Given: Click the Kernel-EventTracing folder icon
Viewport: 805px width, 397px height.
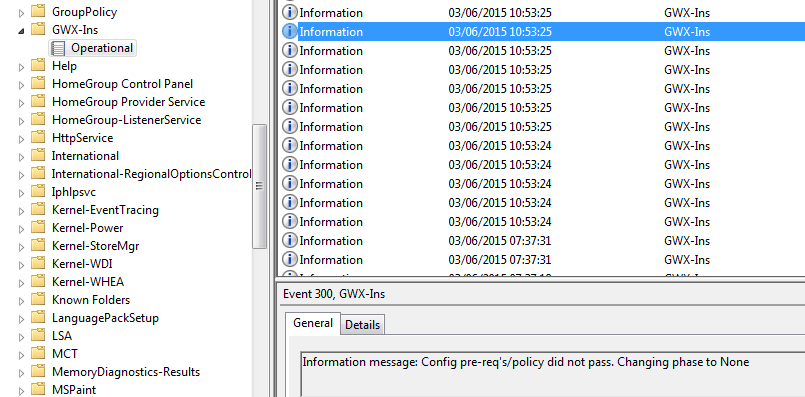Looking at the screenshot, I should [x=38, y=209].
